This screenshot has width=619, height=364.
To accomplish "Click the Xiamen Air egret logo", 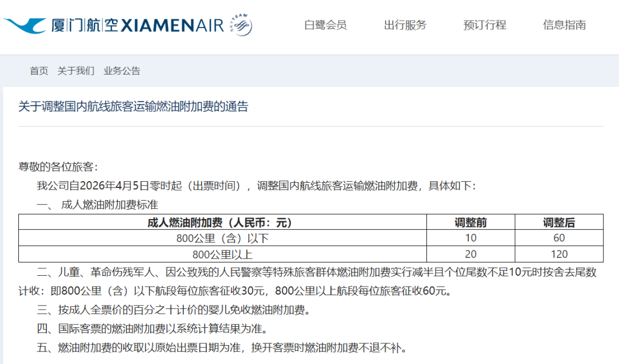I will coord(25,26).
